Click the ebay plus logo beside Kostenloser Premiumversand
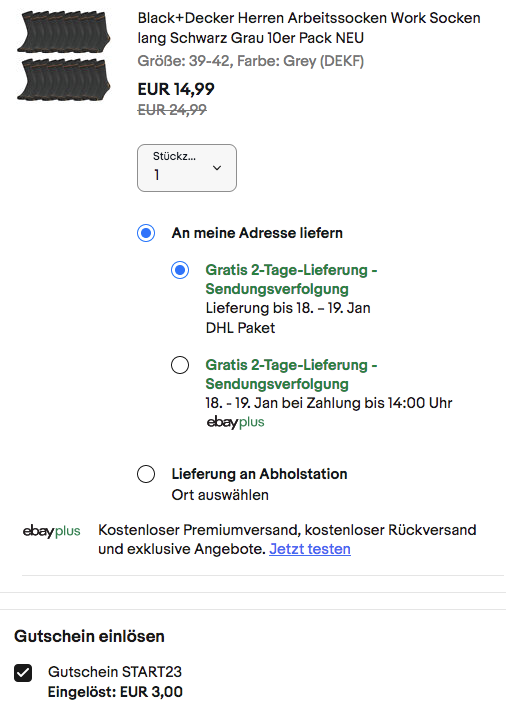Image resolution: width=506 pixels, height=713 pixels. pyautogui.click(x=51, y=531)
